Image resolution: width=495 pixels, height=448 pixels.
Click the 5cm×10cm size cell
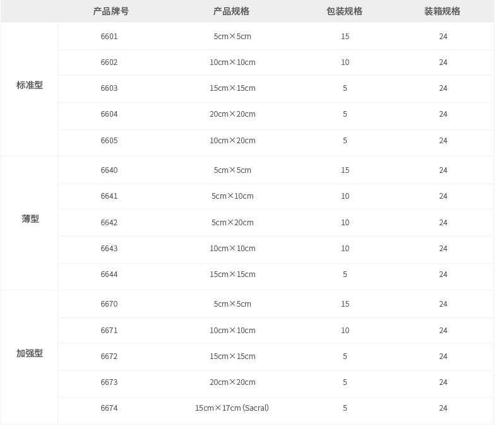tap(232, 196)
